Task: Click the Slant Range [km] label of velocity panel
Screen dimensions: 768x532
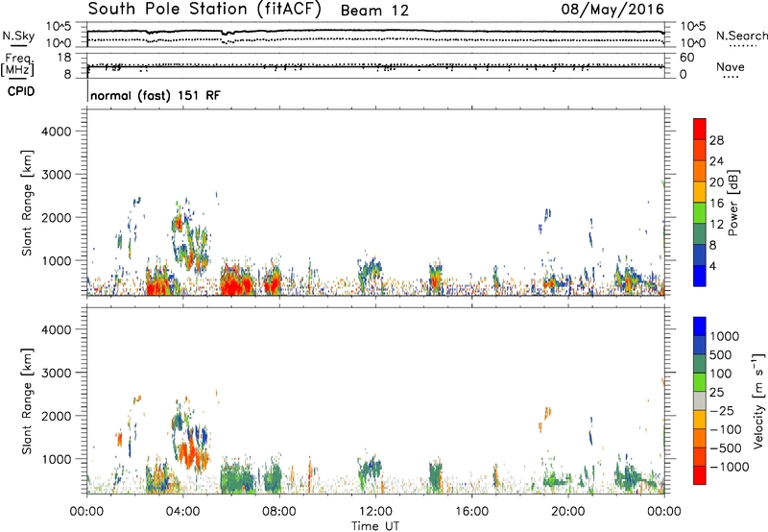Action: [x=27, y=400]
